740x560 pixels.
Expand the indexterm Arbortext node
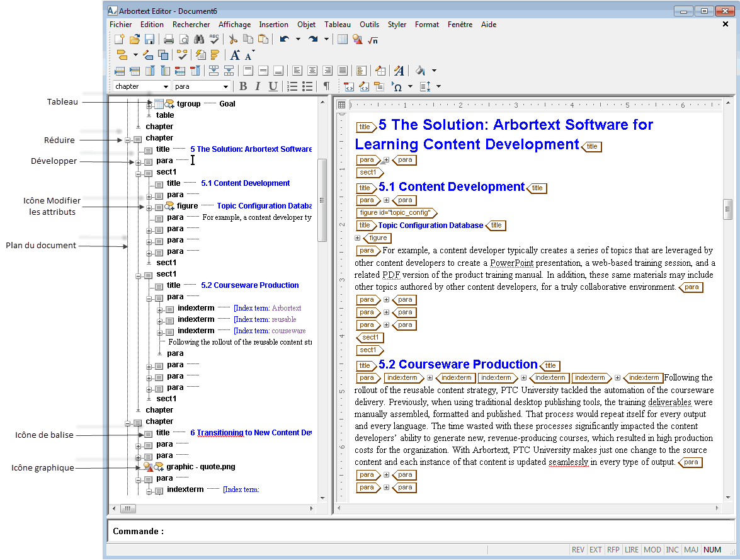point(159,310)
